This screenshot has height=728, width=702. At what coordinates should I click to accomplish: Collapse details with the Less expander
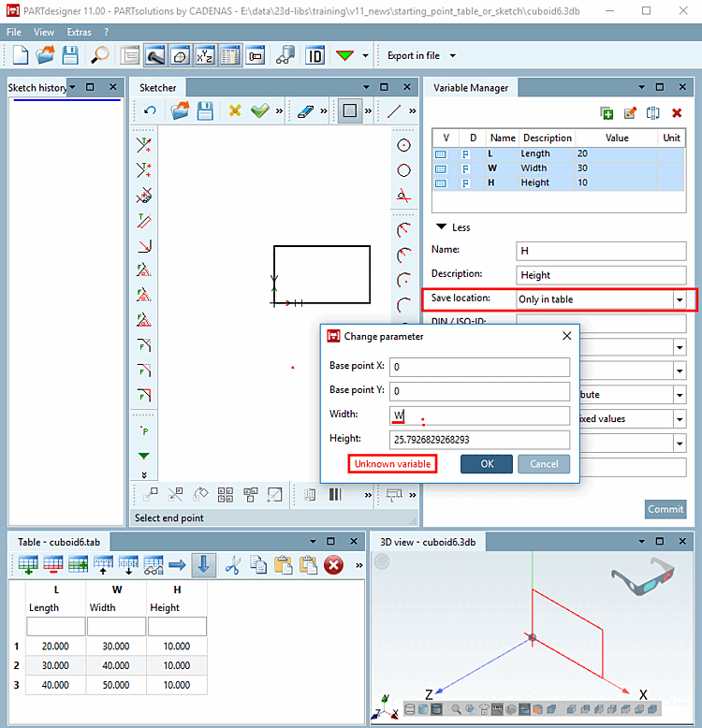coord(453,227)
